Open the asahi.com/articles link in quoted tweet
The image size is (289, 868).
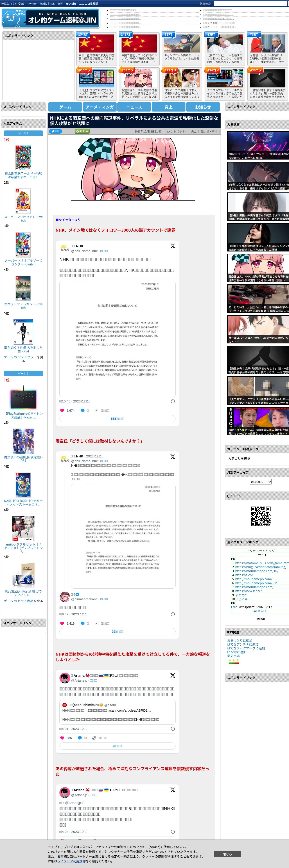pos(129,710)
